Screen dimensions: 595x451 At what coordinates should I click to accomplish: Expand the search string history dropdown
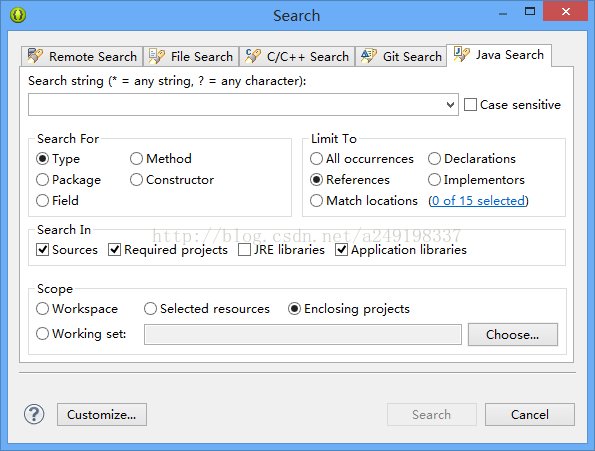point(450,105)
